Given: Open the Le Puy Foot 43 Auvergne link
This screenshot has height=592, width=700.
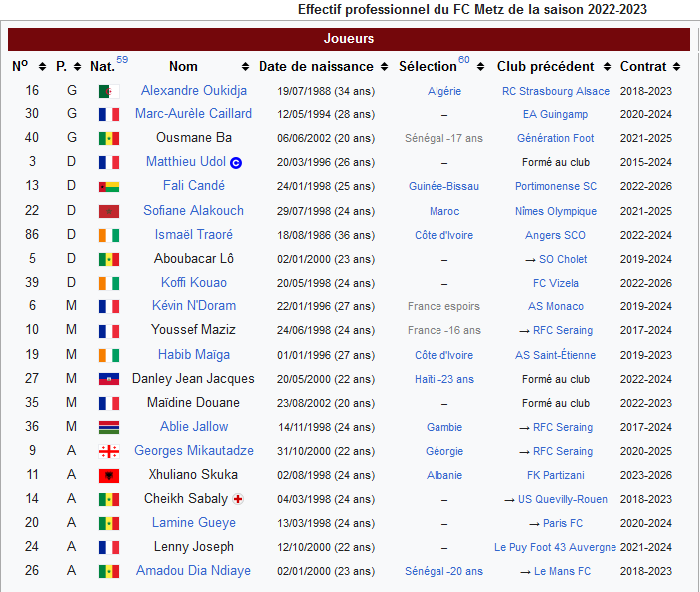Looking at the screenshot, I should point(555,547).
